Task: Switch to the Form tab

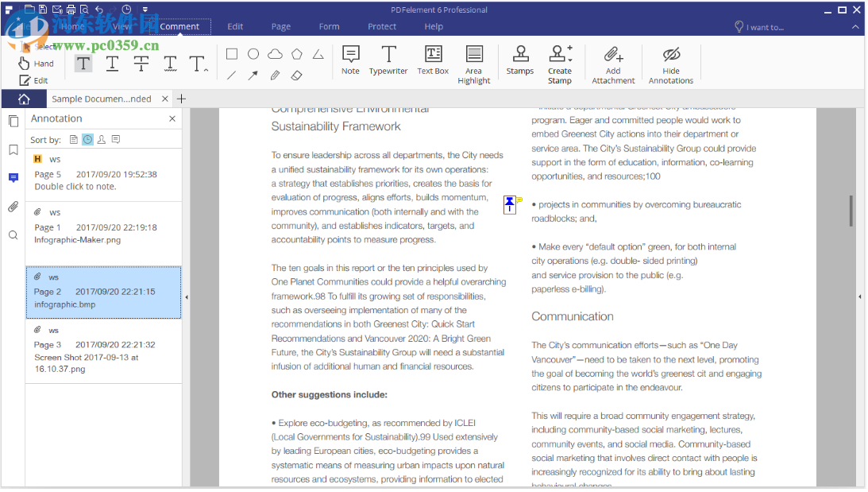Action: pos(329,26)
